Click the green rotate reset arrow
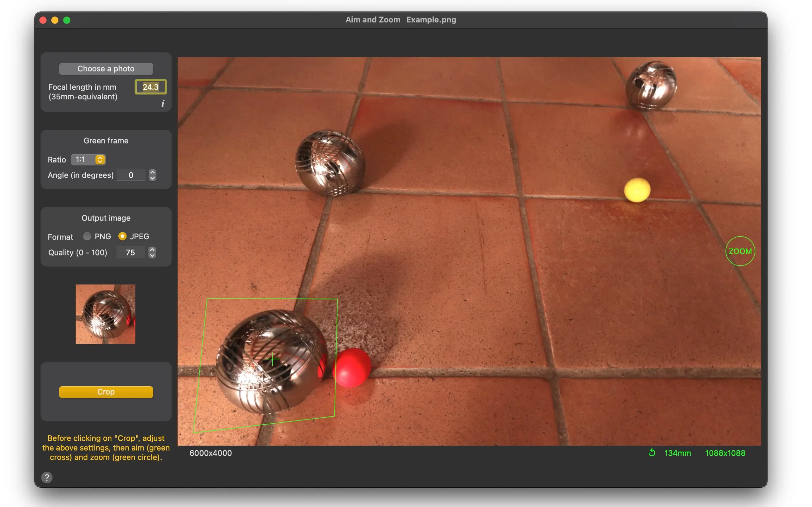 coord(652,453)
